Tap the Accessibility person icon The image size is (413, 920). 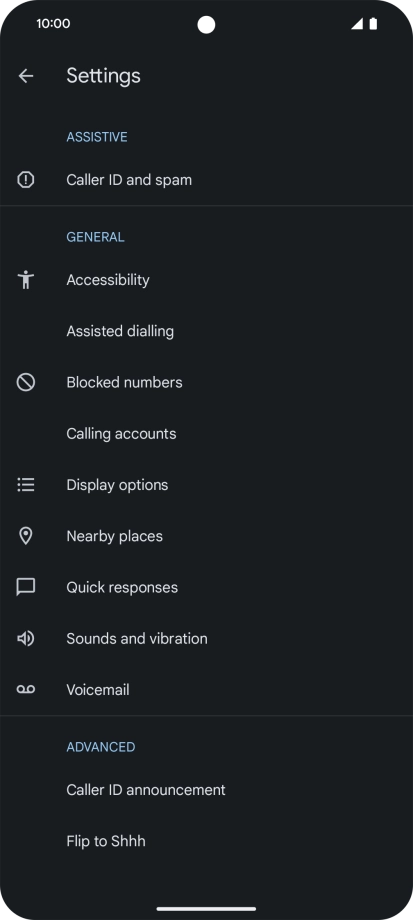(x=26, y=280)
